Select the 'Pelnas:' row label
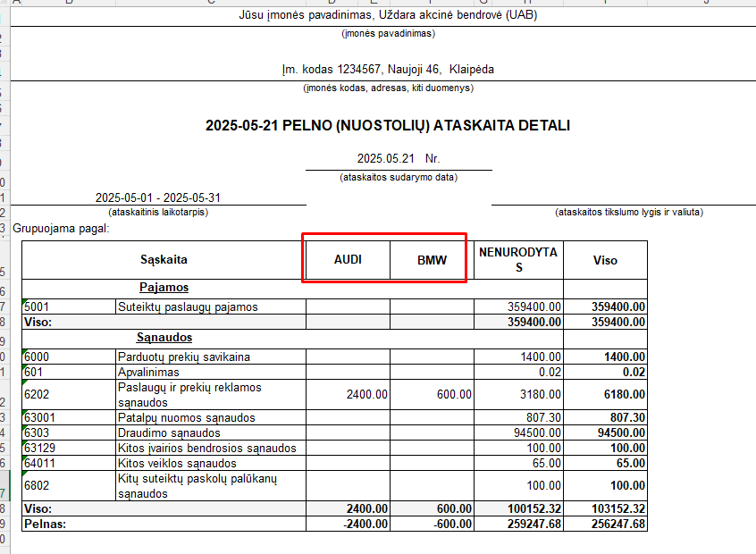Image resolution: width=756 pixels, height=554 pixels. coord(164,525)
